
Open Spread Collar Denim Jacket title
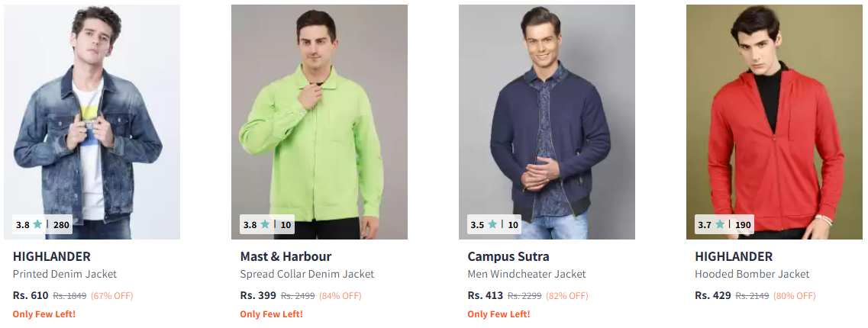point(307,275)
